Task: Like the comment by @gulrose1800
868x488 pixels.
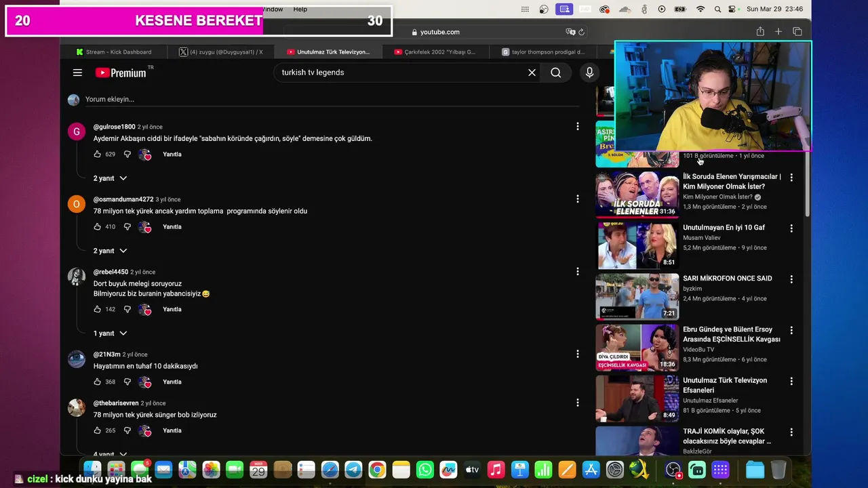Action: click(x=98, y=155)
